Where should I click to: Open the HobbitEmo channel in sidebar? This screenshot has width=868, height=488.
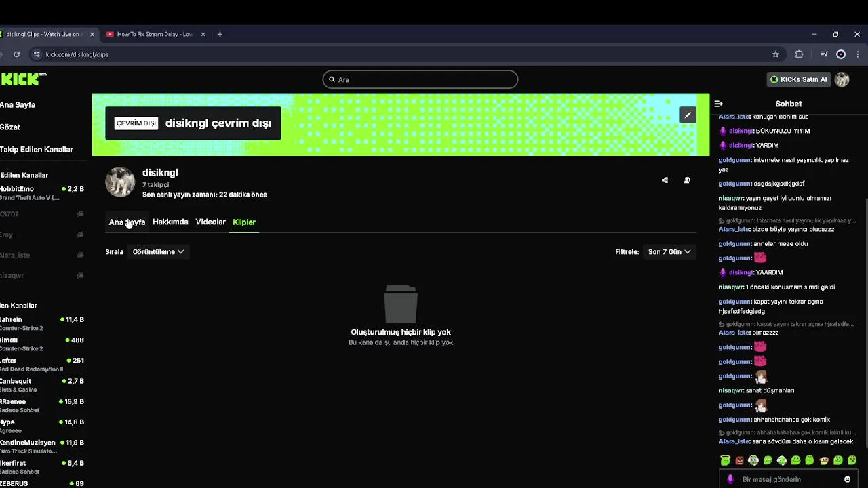42,193
